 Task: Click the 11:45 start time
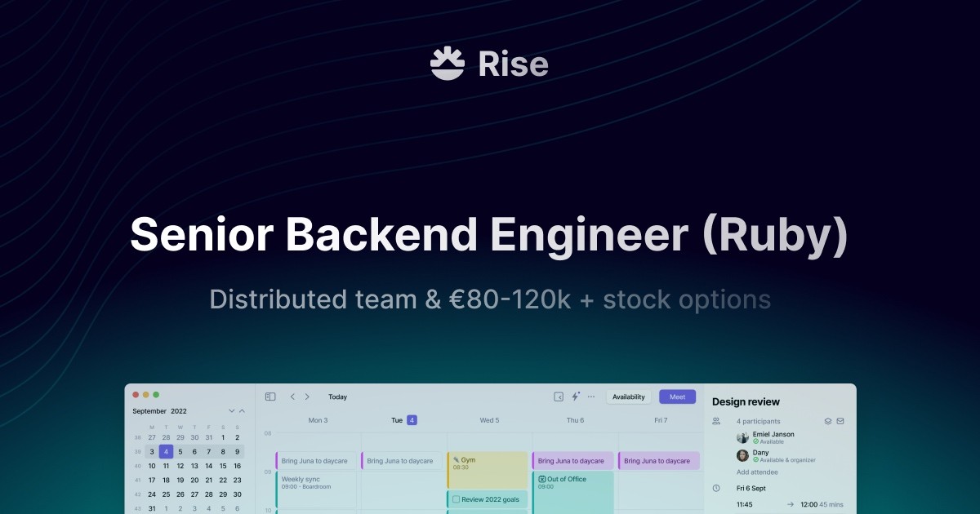tap(745, 504)
